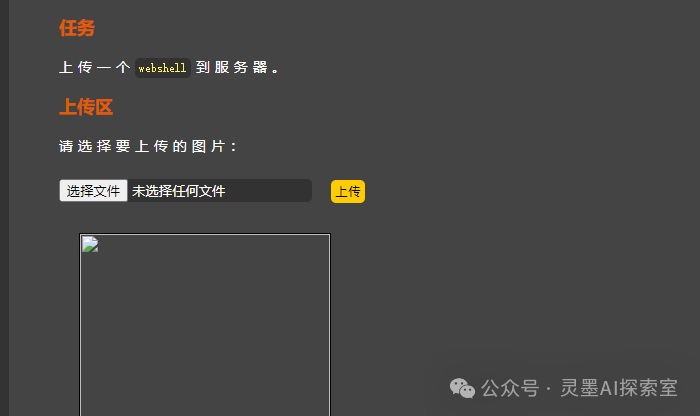Image resolution: width=700 pixels, height=416 pixels.
Task: Click the webshell code tag
Action: [x=162, y=68]
